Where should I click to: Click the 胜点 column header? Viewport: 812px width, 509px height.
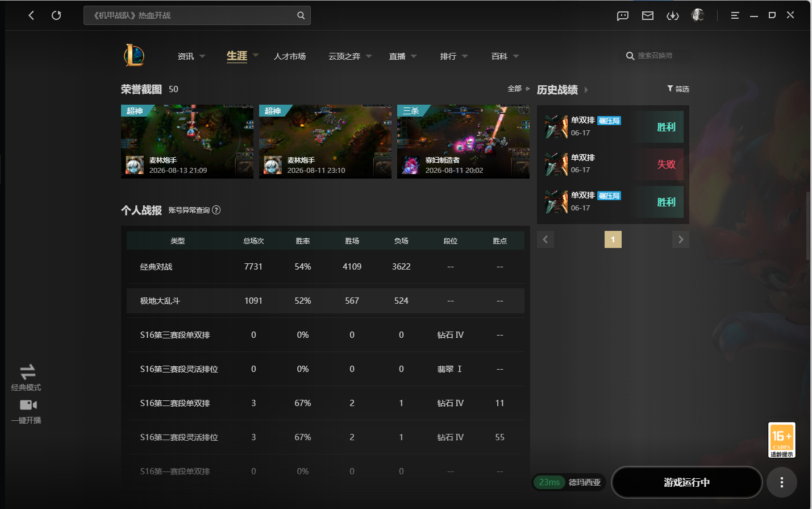click(500, 241)
